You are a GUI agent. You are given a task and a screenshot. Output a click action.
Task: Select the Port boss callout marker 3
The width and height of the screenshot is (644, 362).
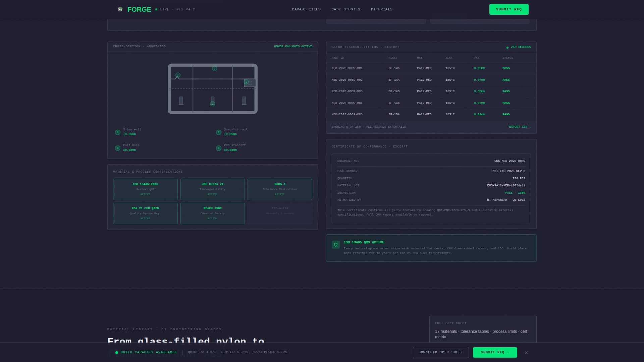pyautogui.click(x=247, y=82)
